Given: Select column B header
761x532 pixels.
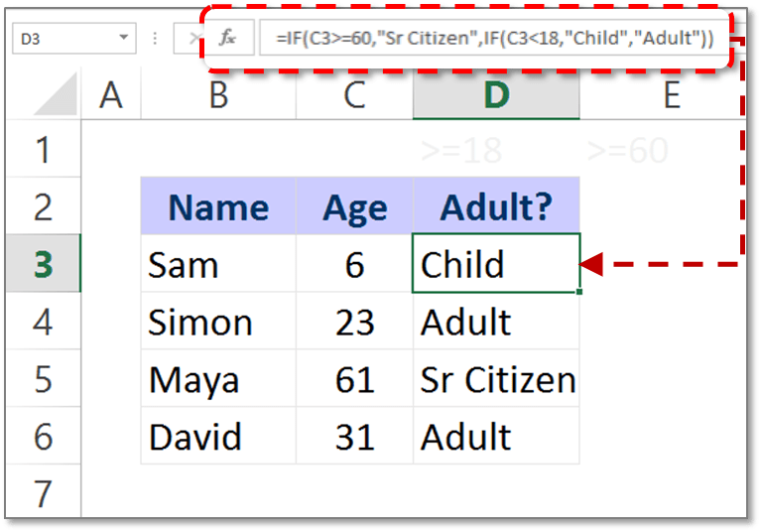Looking at the screenshot, I should pos(218,94).
